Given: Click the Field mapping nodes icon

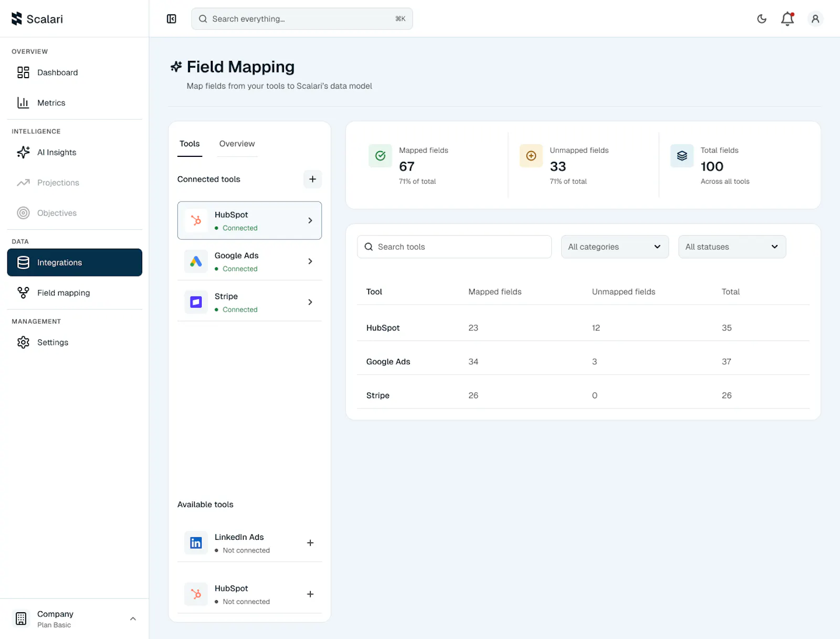Looking at the screenshot, I should (x=23, y=293).
